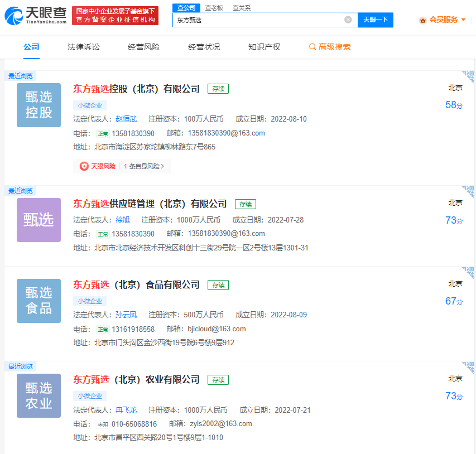Open the 甄选控股 company logo

tap(39, 105)
